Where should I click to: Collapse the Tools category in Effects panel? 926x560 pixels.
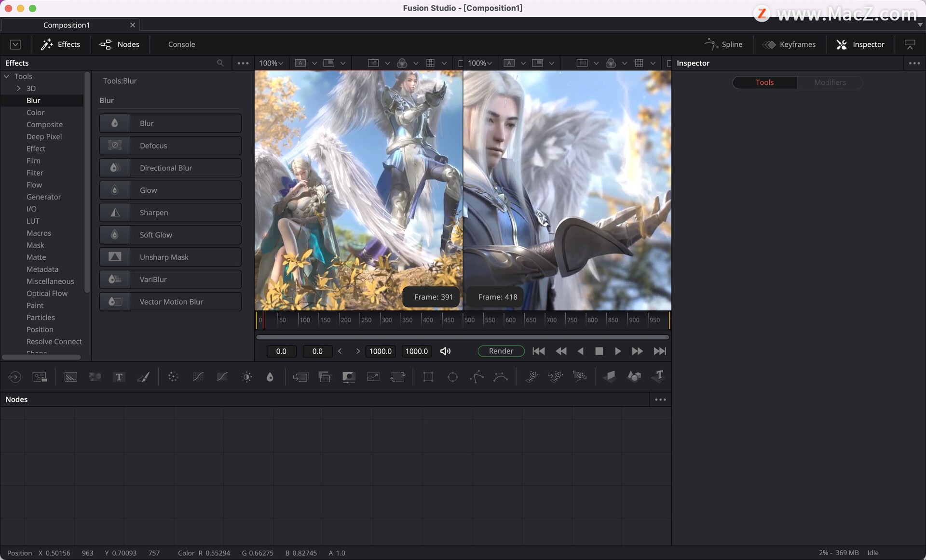(x=7, y=76)
